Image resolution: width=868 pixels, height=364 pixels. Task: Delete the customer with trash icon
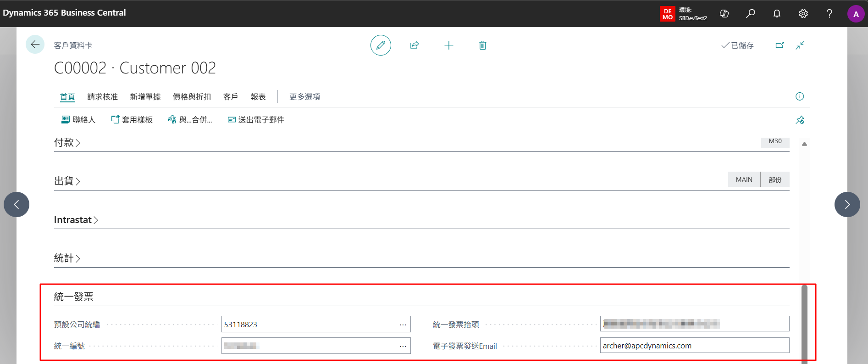point(483,45)
